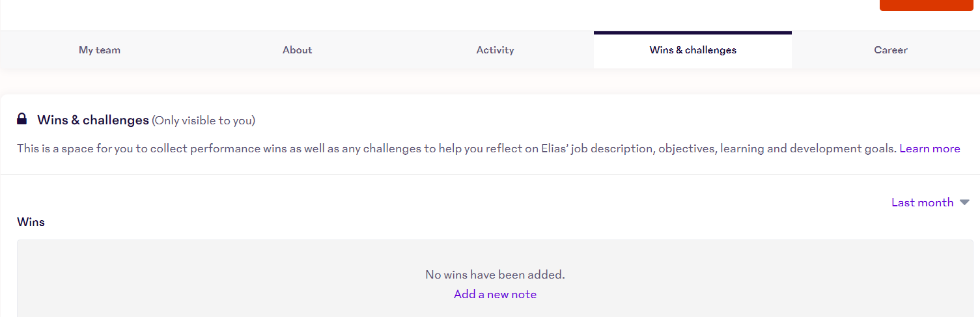Click the divider line below the description
The image size is (980, 317).
(490, 174)
